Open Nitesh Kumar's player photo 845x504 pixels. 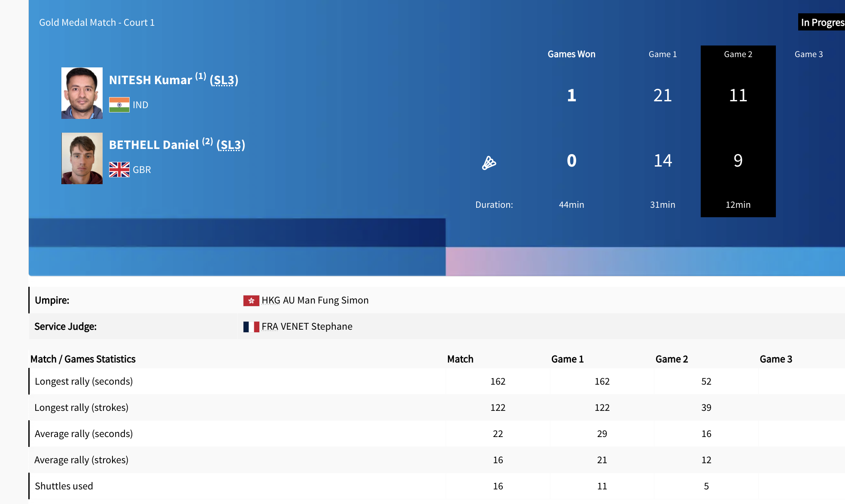coord(82,93)
